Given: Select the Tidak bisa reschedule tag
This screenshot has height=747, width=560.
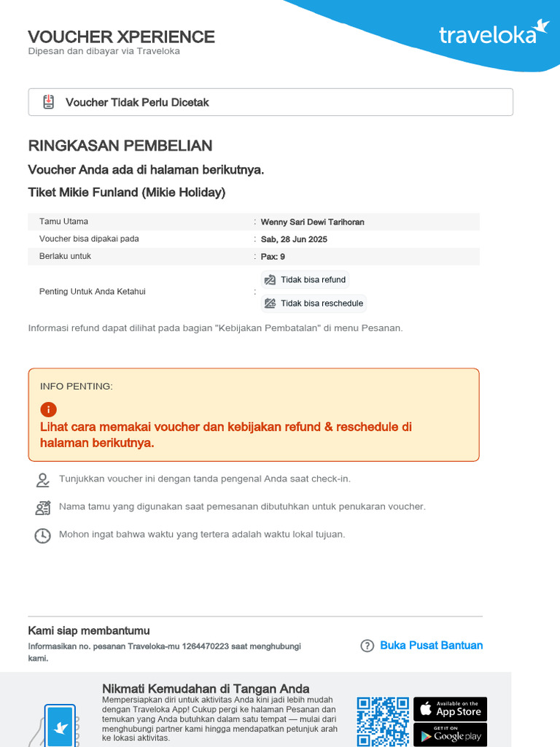Looking at the screenshot, I should click(314, 303).
